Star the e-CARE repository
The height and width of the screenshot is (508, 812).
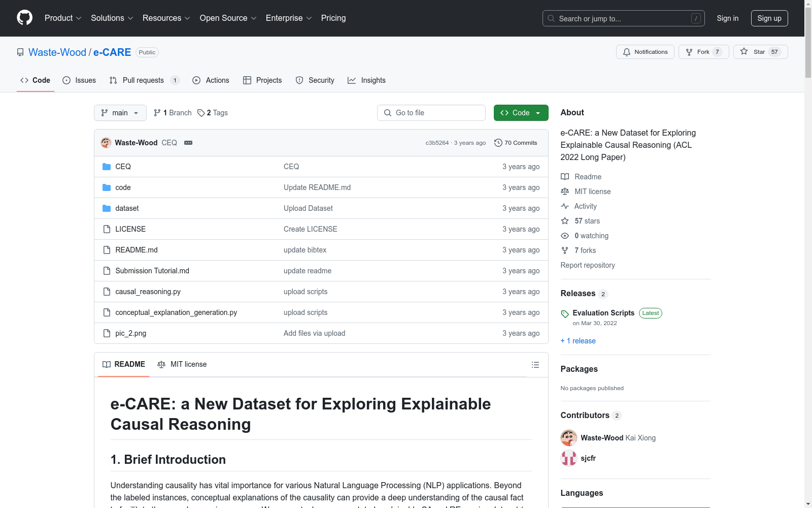tap(760, 52)
